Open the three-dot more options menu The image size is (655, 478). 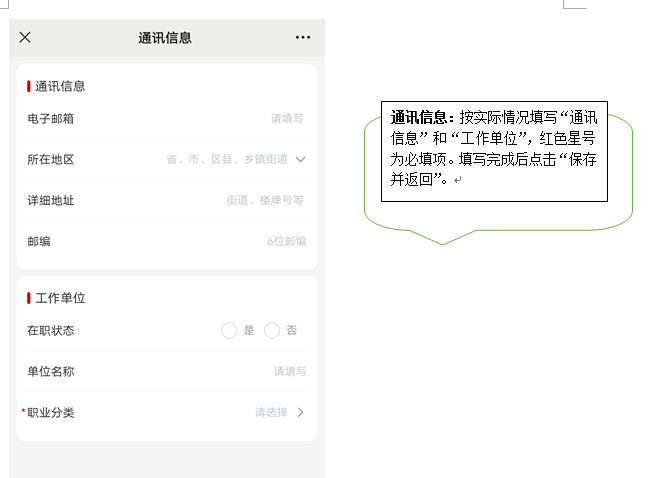coord(303,37)
